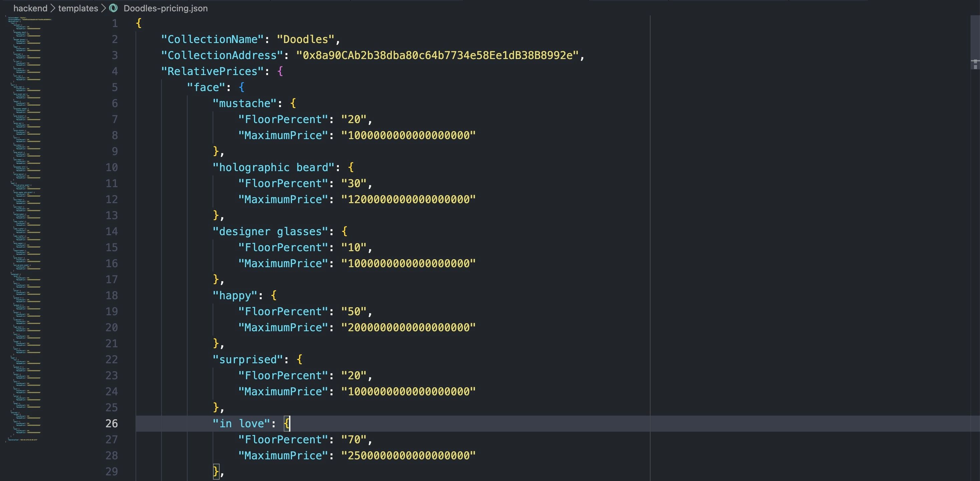Click line number 29 in the gutter
The image size is (980, 481).
pyautogui.click(x=111, y=472)
